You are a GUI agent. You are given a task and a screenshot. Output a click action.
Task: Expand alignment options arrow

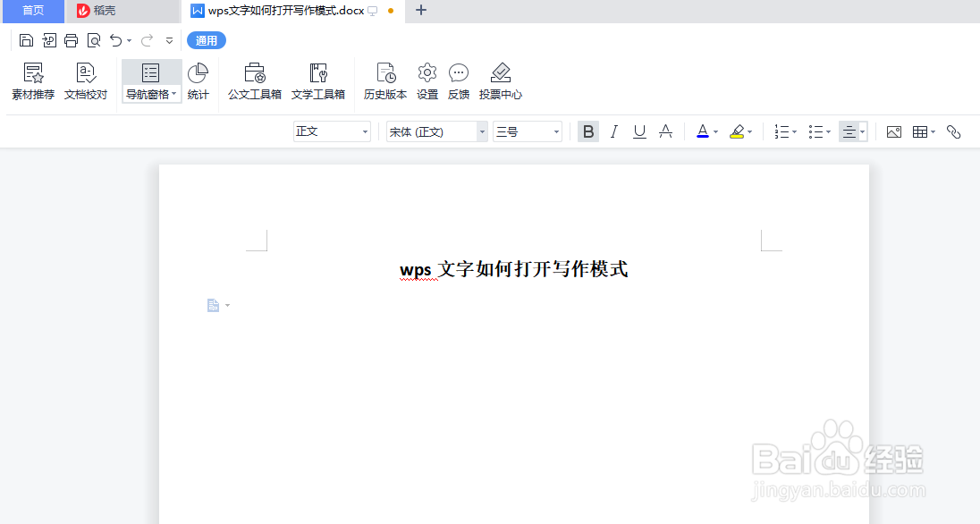[x=863, y=132]
